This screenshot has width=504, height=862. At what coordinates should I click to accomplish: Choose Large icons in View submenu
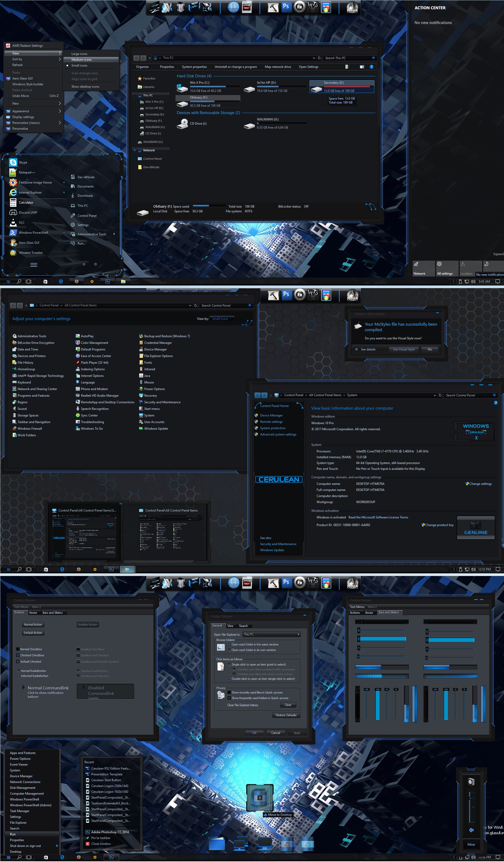tap(79, 54)
